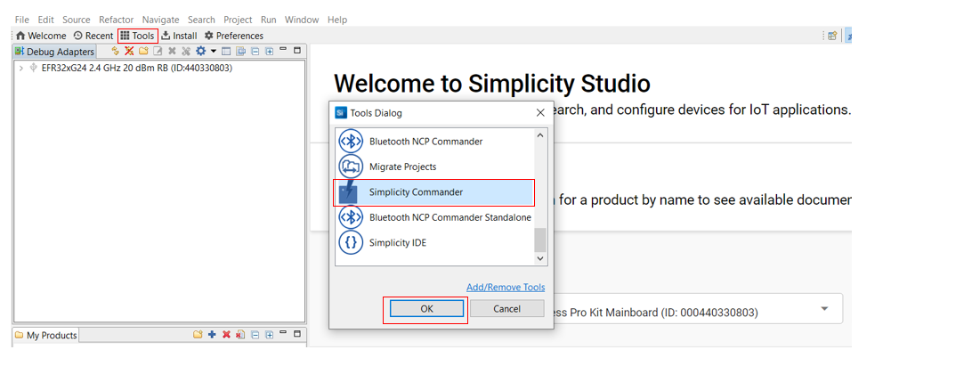This screenshot has height=366, width=980.
Task: Click the open perspective icon at top right
Action: click(832, 37)
